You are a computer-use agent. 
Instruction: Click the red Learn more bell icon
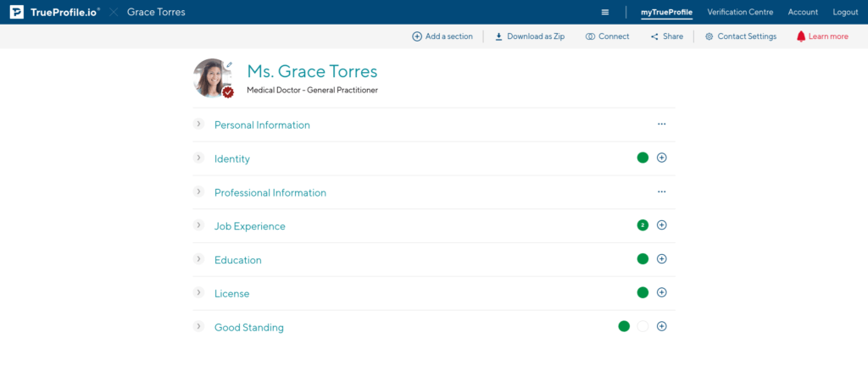800,36
